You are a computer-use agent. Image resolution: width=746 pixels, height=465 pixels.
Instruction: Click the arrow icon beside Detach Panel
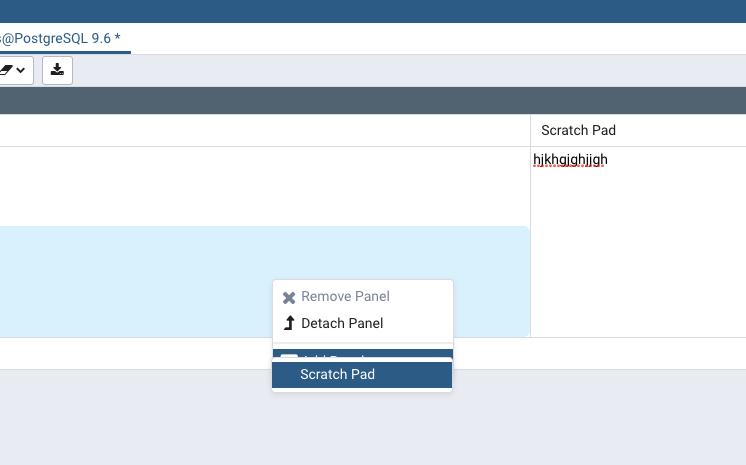click(x=289, y=323)
